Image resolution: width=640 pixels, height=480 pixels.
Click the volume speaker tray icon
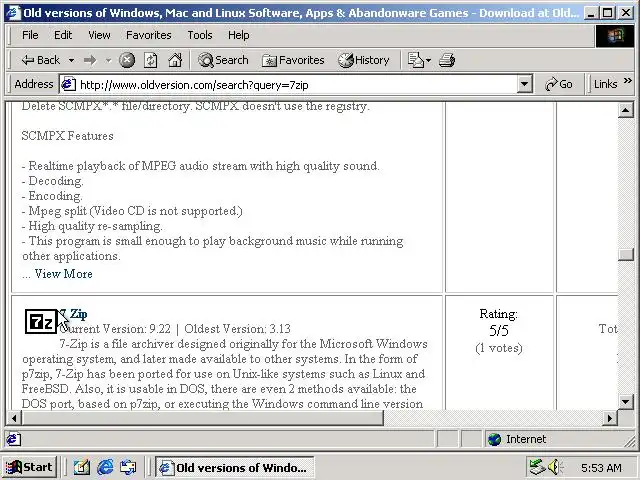555,467
